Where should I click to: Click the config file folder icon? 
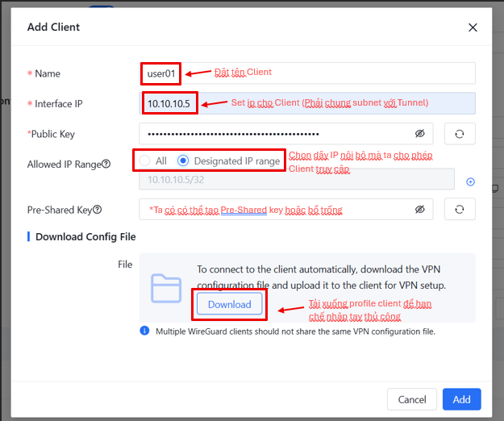pos(167,288)
